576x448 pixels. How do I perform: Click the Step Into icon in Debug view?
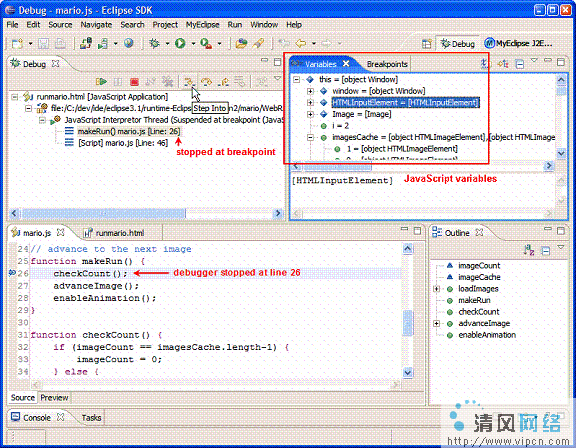coord(188,82)
